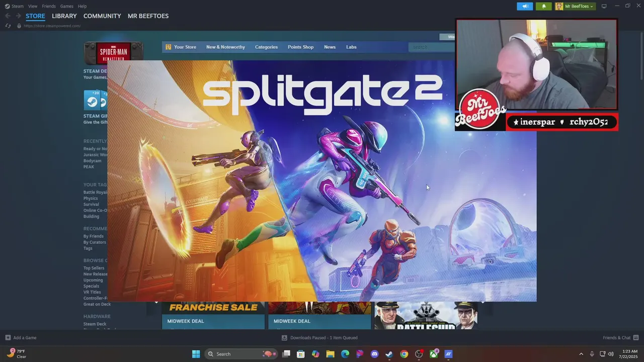Click the Steam logo menu icon

pos(7,6)
